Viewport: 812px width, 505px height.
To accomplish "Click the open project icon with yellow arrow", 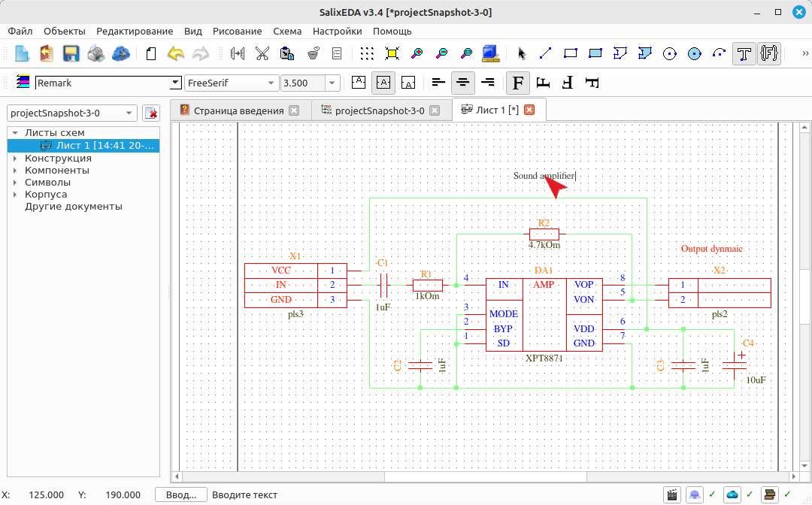I will coord(47,53).
